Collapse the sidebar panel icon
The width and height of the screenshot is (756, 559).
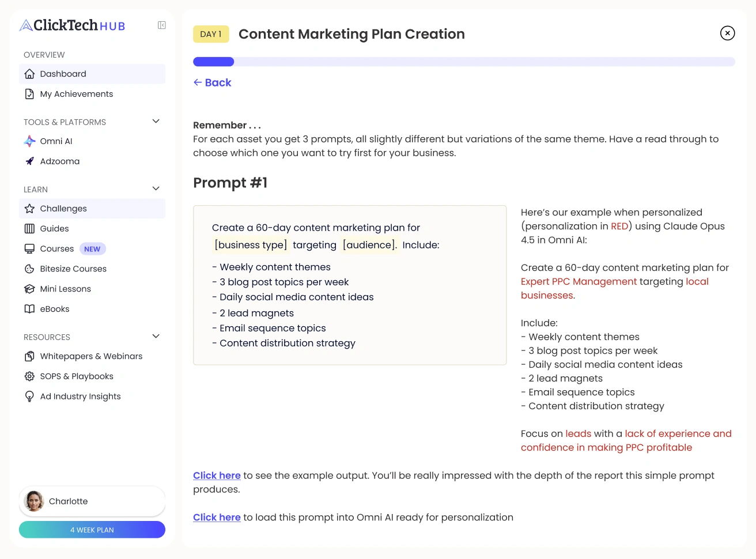162,25
